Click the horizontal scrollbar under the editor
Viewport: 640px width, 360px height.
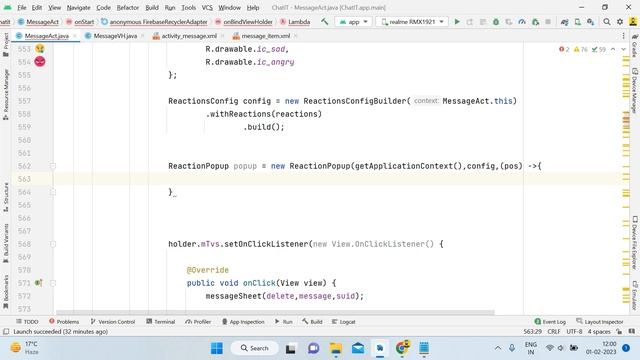click(275, 312)
